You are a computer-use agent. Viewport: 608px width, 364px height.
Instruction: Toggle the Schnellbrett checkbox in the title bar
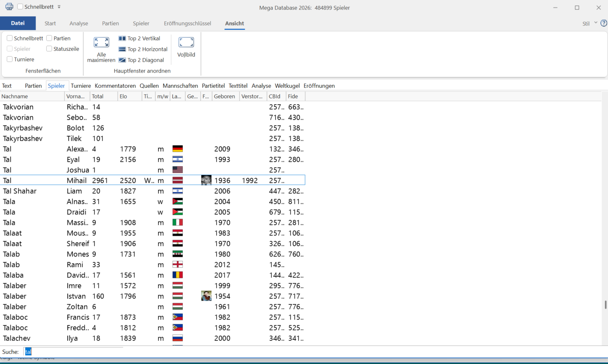coord(20,6)
